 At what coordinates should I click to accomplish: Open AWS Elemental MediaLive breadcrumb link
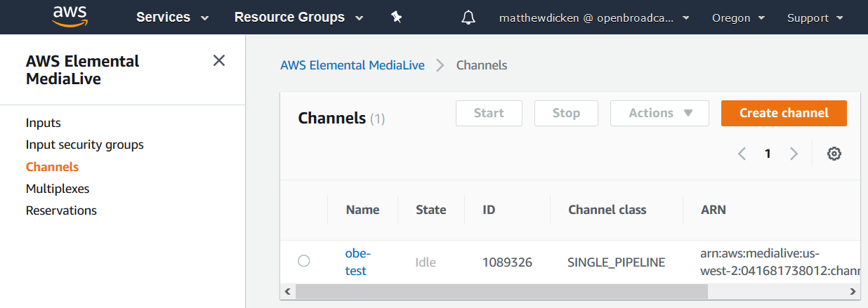(353, 65)
